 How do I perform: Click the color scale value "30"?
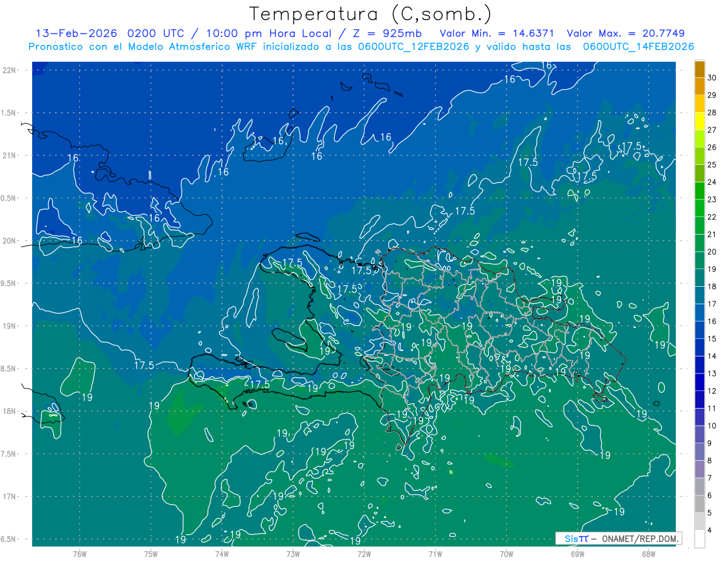(712, 78)
